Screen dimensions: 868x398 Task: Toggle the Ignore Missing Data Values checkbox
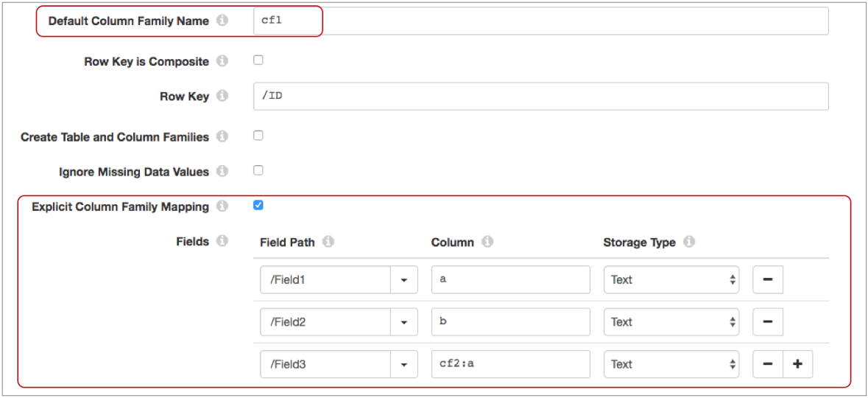[x=258, y=170]
